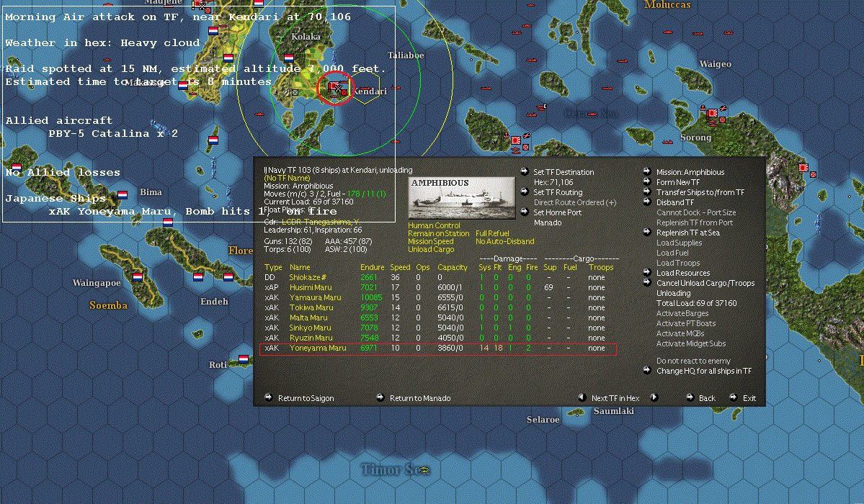Choose the Disband TF option
864x504 pixels.
(675, 202)
